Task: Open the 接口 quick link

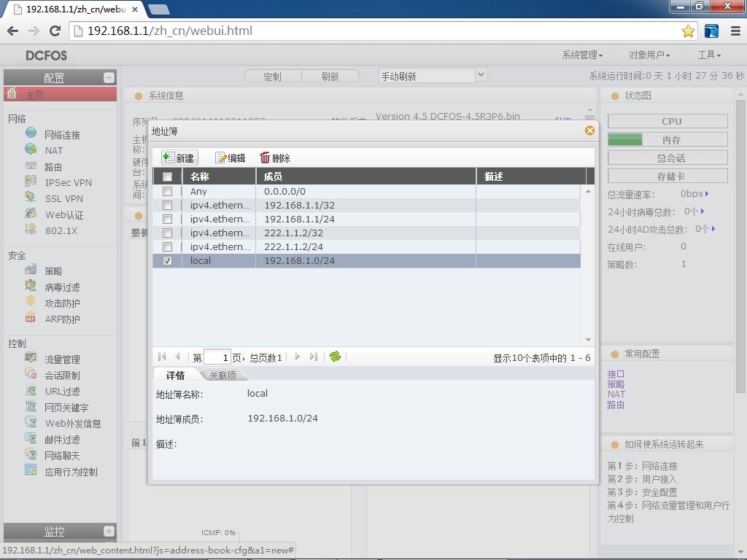Action: coord(616,374)
